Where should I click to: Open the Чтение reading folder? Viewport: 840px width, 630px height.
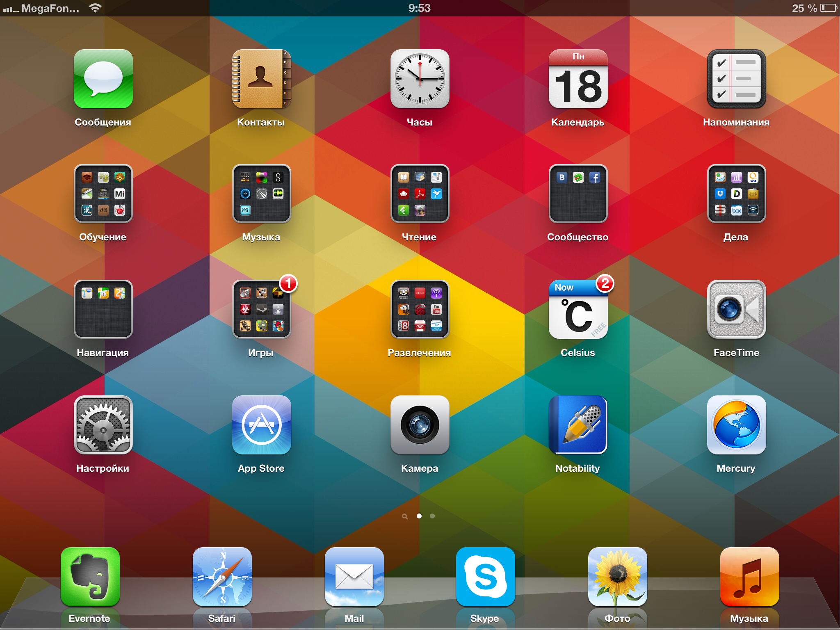pos(420,194)
